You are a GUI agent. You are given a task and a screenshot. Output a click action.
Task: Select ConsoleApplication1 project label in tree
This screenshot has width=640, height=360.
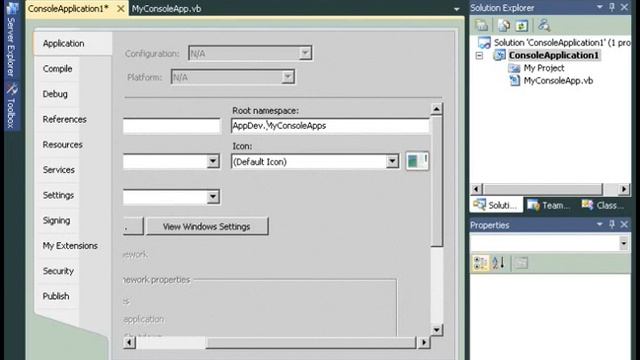point(554,55)
